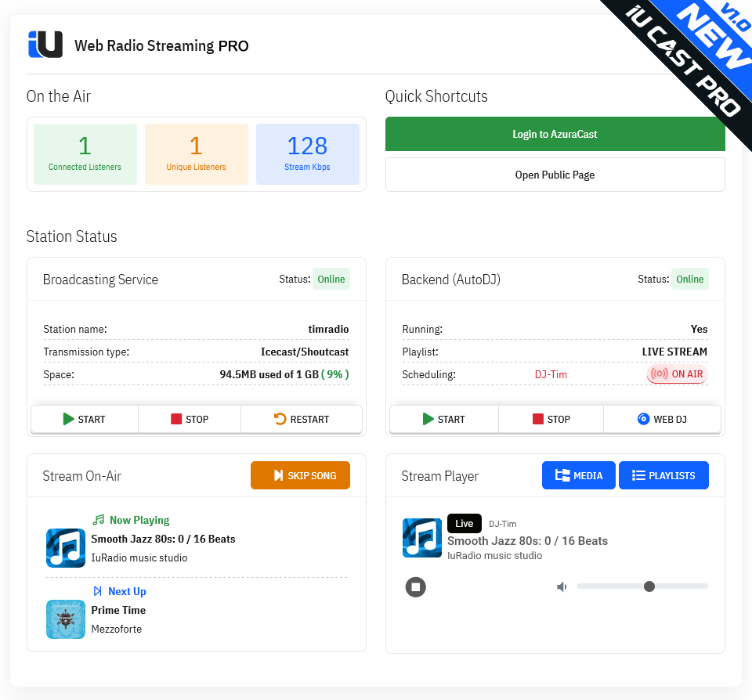
Task: Click the ON AIR status badge
Action: click(x=678, y=374)
